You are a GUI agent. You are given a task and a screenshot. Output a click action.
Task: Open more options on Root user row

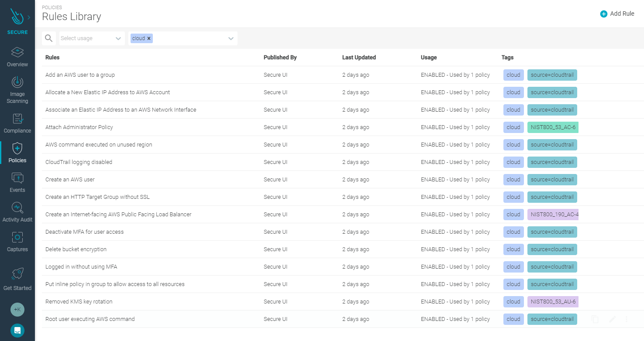(x=627, y=319)
